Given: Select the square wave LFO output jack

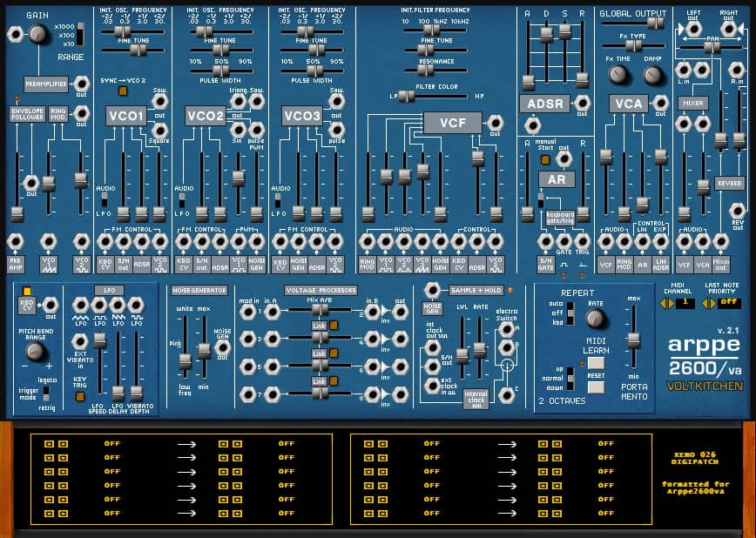Looking at the screenshot, I should (98, 304).
